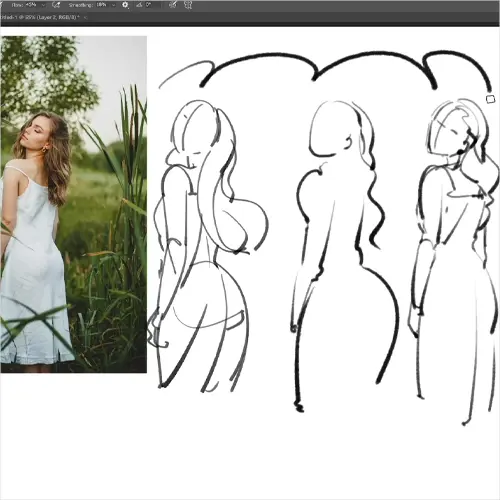Open butterfly symmetry paint options

[188, 5]
